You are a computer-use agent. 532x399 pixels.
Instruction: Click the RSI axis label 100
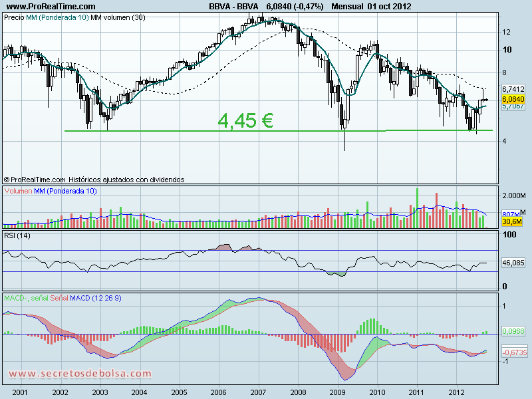click(x=509, y=235)
